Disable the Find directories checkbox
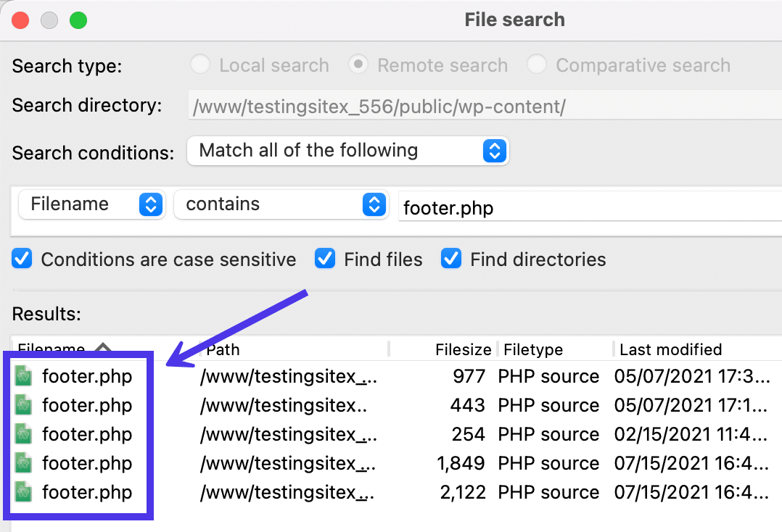Viewport: 782px width, 532px height. [x=451, y=259]
